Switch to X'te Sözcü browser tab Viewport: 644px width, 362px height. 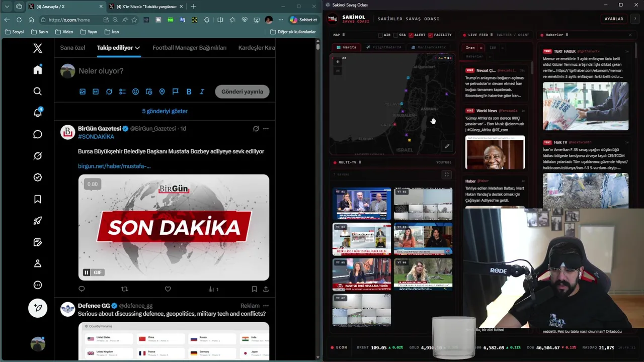click(146, 7)
